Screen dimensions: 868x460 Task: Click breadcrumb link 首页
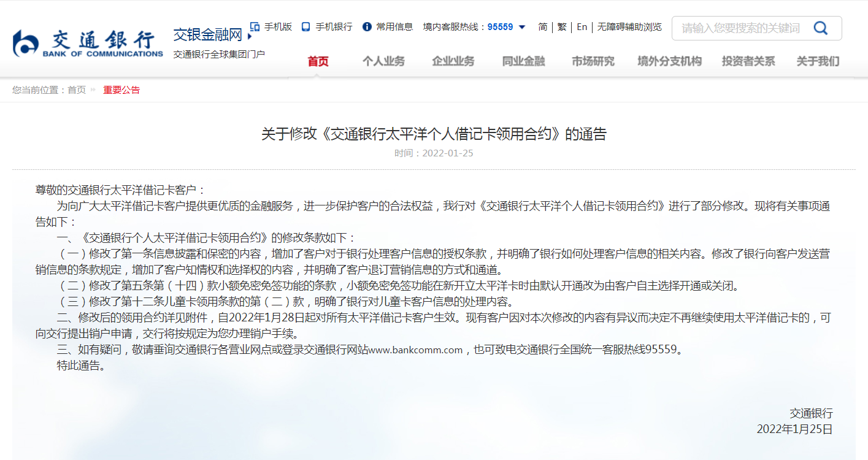point(77,90)
